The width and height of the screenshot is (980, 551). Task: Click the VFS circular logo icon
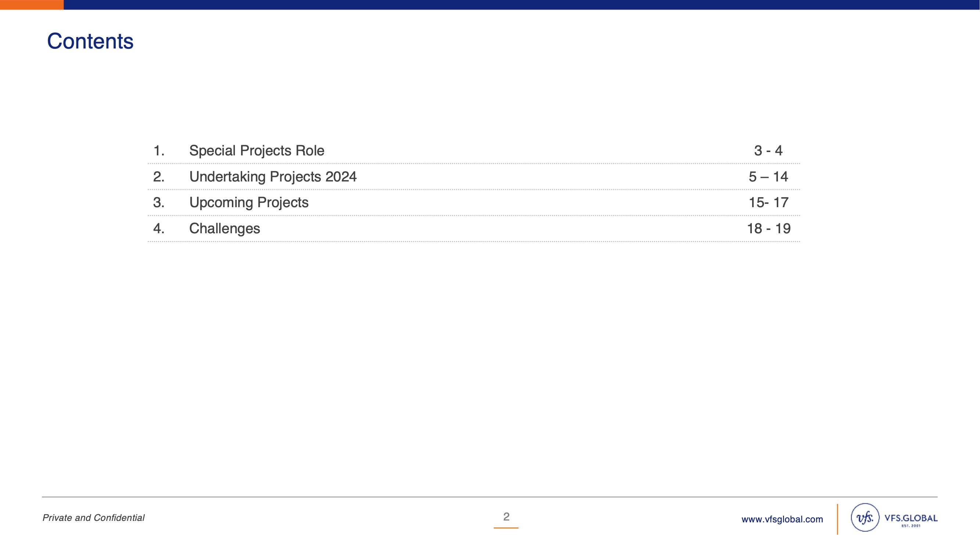tap(865, 518)
